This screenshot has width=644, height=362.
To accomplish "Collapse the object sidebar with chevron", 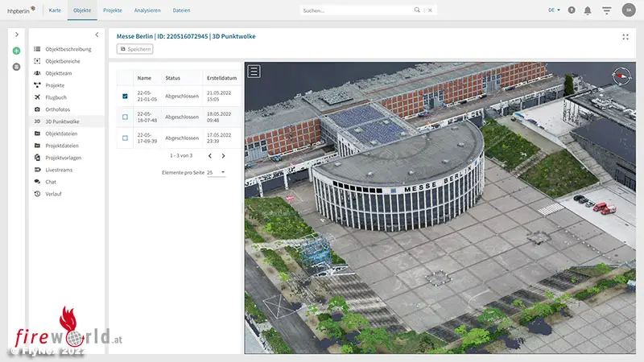I will (x=97, y=35).
